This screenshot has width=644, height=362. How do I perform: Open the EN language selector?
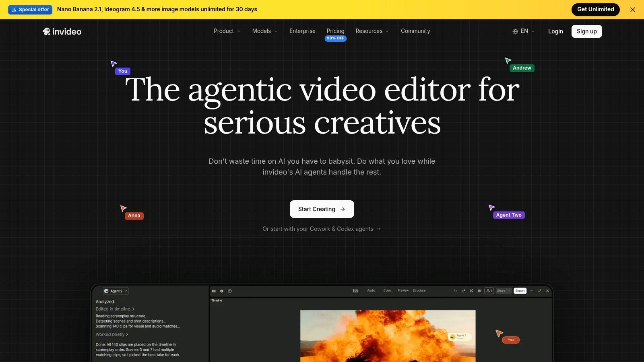[x=524, y=31]
